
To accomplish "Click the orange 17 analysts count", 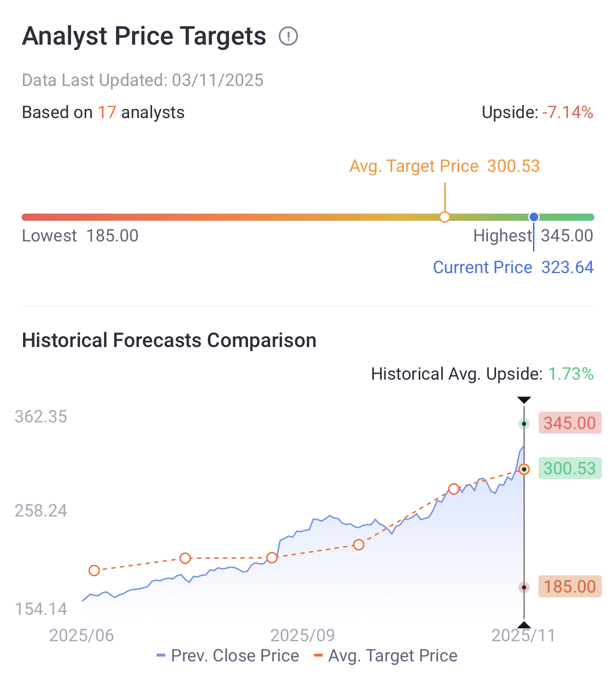I will tap(107, 112).
